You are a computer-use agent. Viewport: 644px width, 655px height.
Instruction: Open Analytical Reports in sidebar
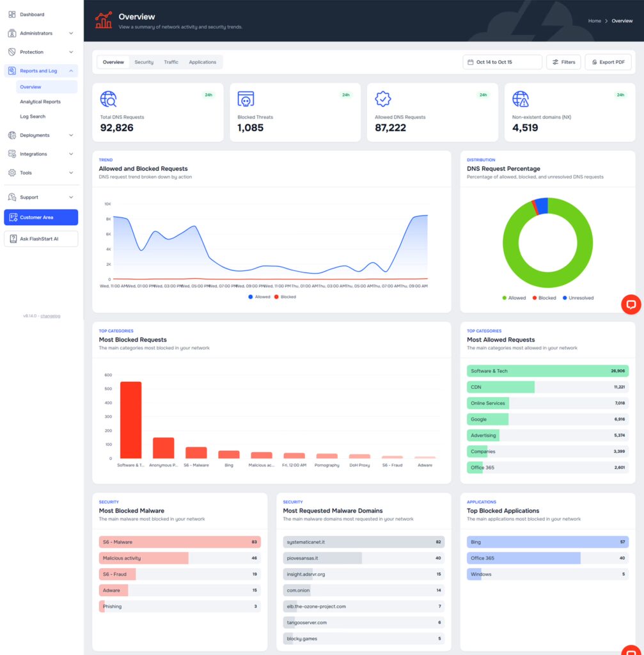[x=40, y=102]
